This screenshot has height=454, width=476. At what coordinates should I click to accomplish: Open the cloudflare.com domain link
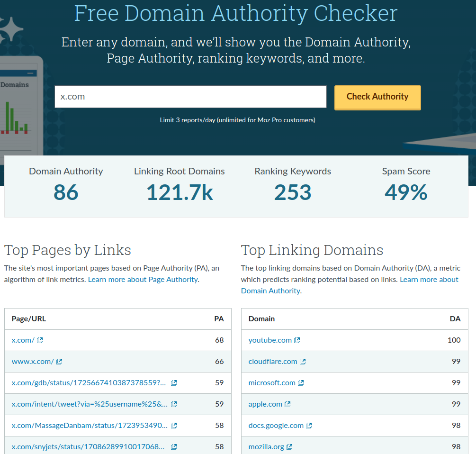pos(273,362)
